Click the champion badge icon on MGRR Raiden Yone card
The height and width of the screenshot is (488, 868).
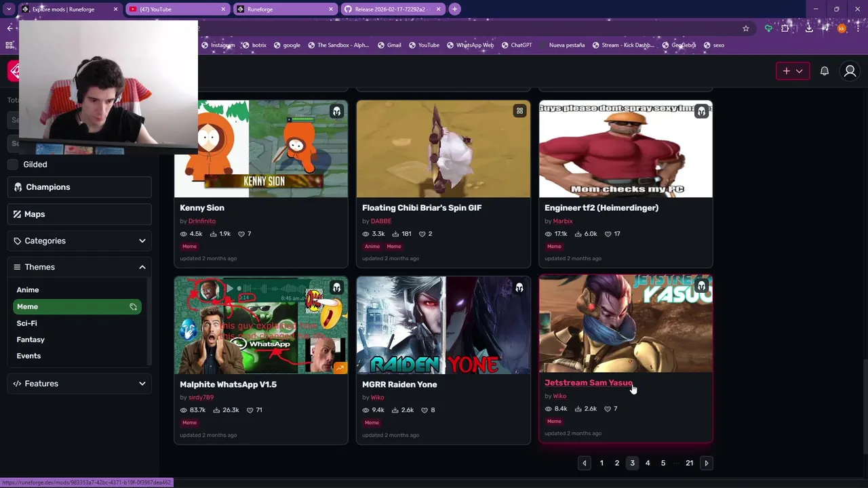[x=519, y=287]
